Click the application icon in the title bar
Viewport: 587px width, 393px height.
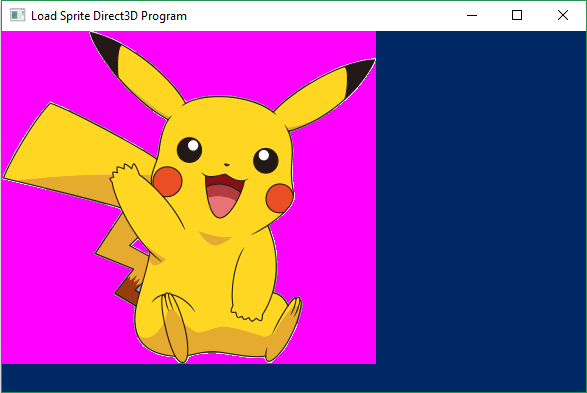point(17,15)
